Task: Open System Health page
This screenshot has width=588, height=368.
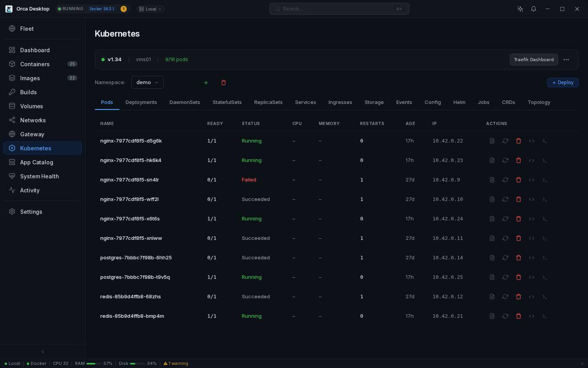Action: 42,176
